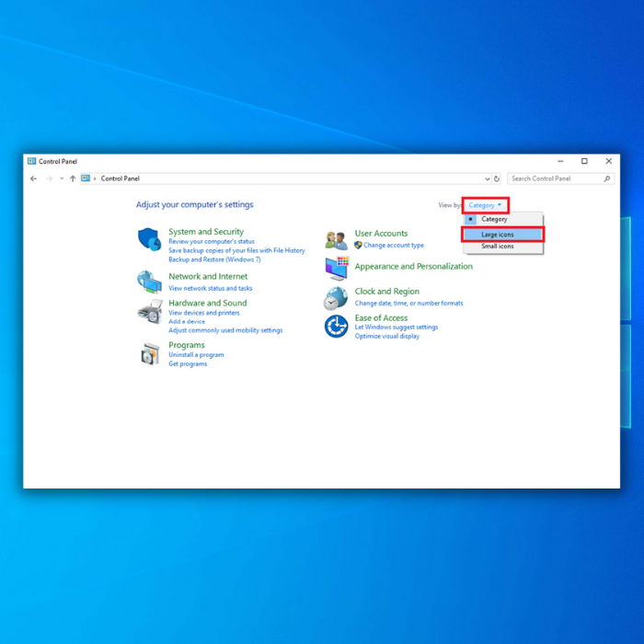The height and width of the screenshot is (644, 644).
Task: Click Uninstall a program
Action: point(196,355)
